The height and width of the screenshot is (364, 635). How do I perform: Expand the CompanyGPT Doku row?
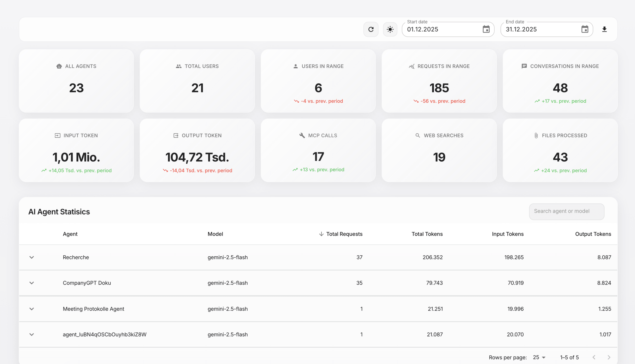click(x=32, y=283)
